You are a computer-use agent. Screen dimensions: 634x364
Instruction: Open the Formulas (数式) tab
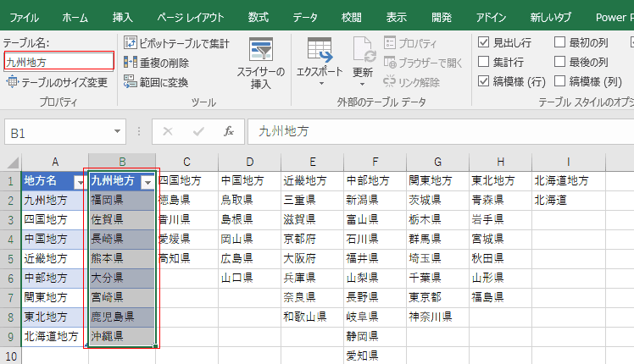[259, 18]
